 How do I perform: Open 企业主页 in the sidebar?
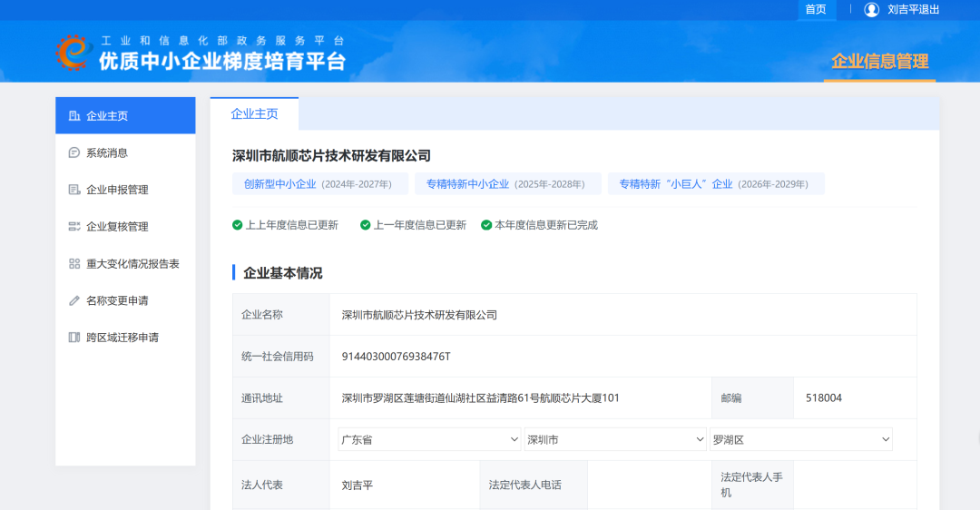click(125, 115)
